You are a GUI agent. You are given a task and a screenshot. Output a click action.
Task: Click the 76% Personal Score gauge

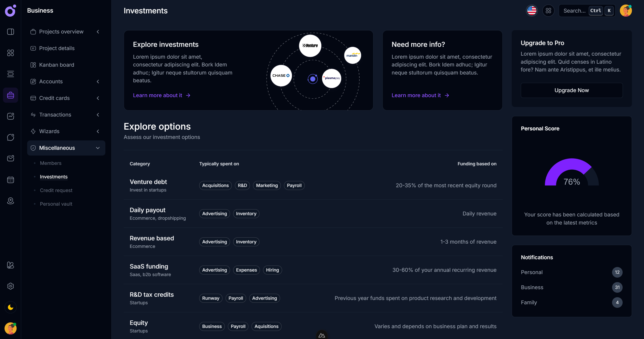(x=571, y=174)
